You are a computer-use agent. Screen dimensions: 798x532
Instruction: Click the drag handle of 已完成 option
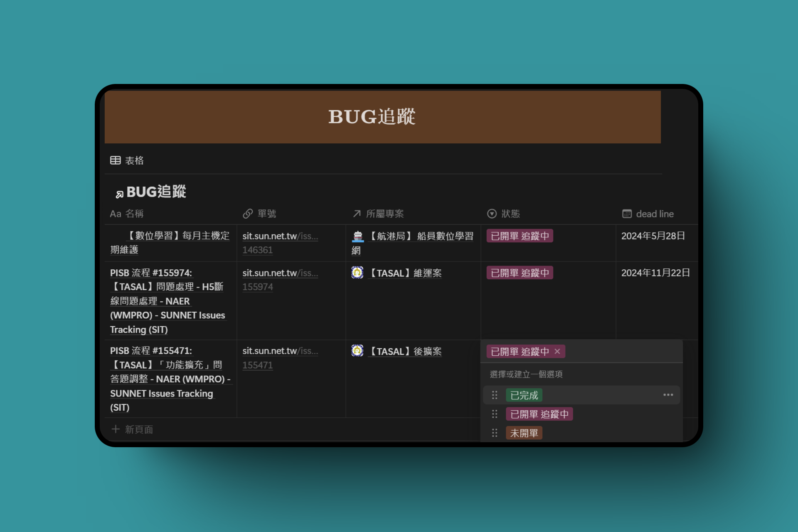[495, 395]
